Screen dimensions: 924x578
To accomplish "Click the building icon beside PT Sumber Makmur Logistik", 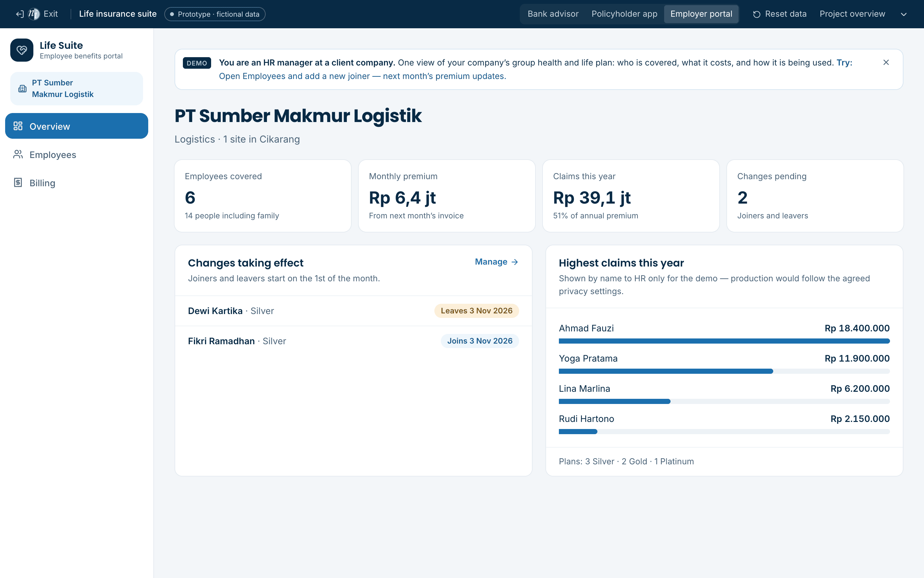I will tap(22, 89).
